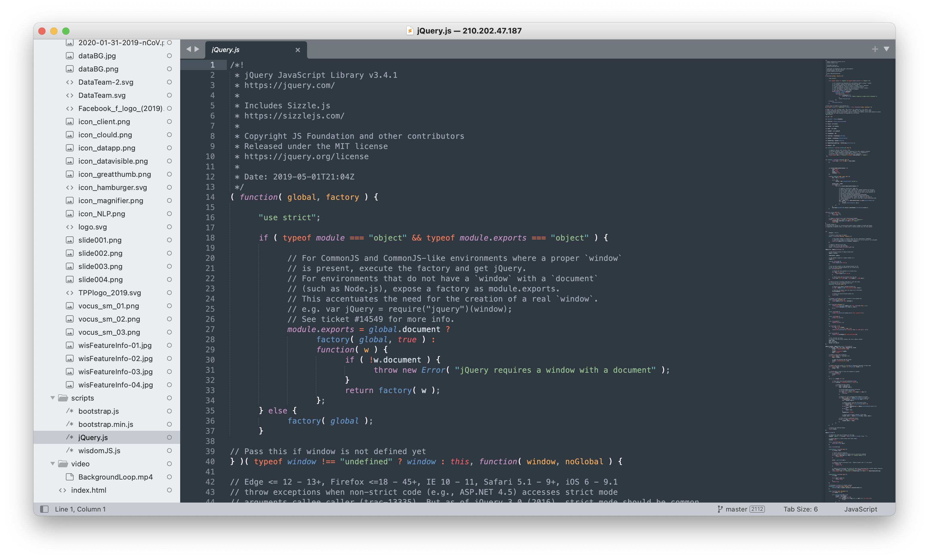Image resolution: width=929 pixels, height=560 pixels.
Task: Open the 2112 git changes badge
Action: (757, 509)
